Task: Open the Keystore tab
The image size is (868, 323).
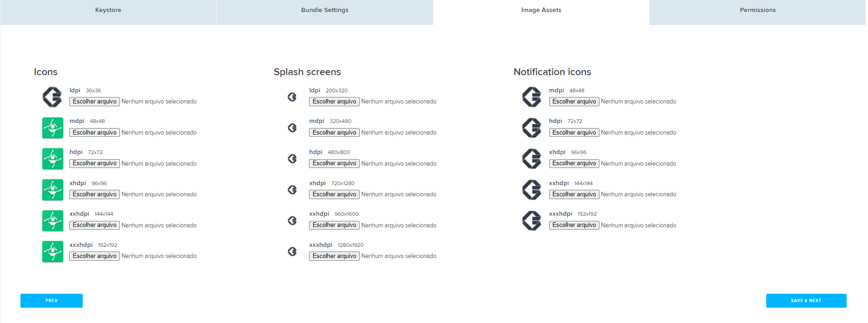Action: [108, 12]
